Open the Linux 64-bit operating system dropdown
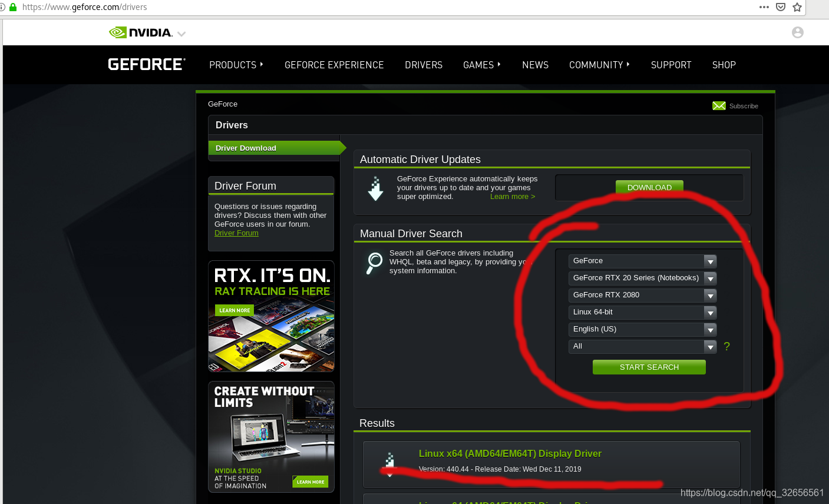The image size is (829, 504). [x=642, y=312]
